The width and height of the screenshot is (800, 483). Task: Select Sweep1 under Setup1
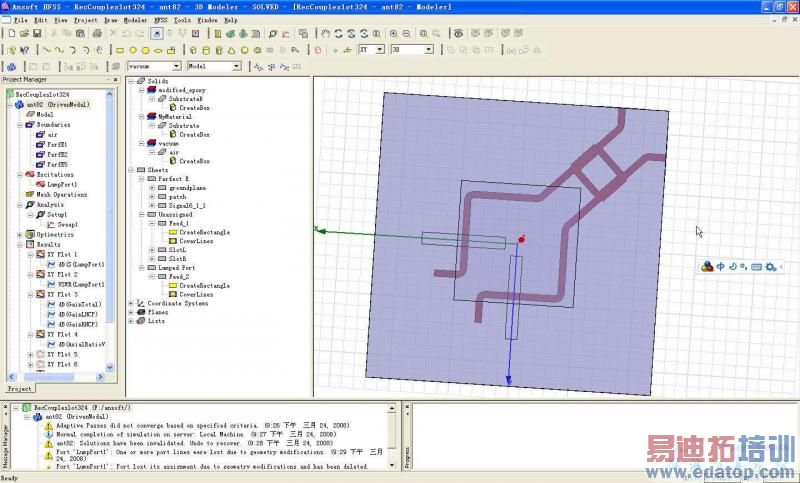pos(68,224)
